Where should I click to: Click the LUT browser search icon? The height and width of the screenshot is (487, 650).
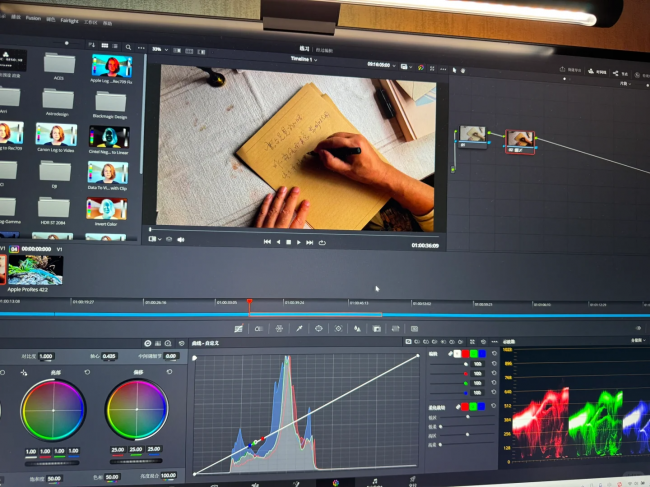click(128, 47)
